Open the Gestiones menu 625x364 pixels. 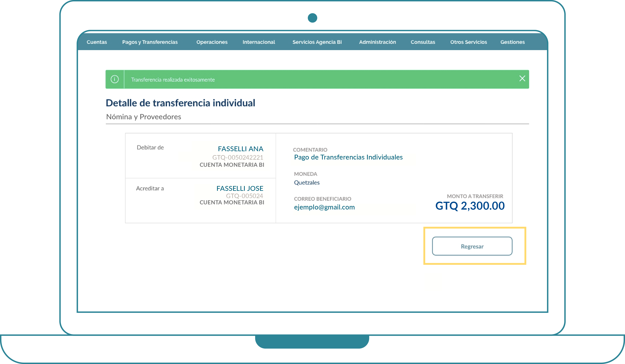pos(512,42)
